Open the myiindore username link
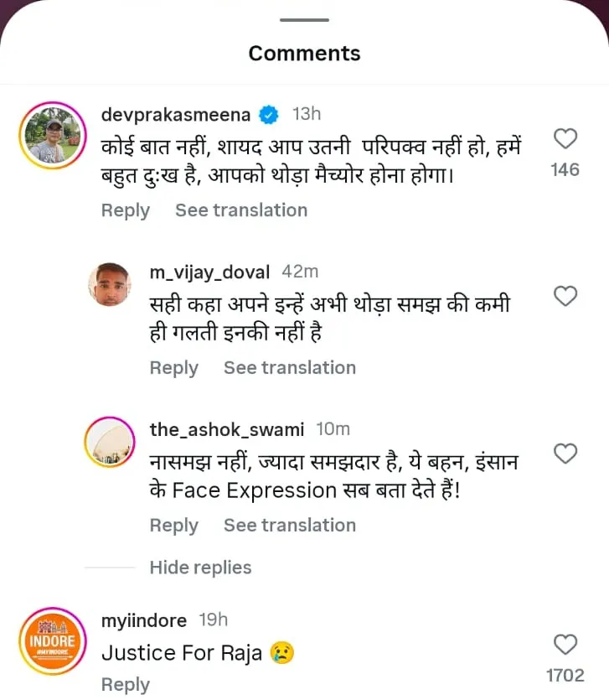 [143, 620]
